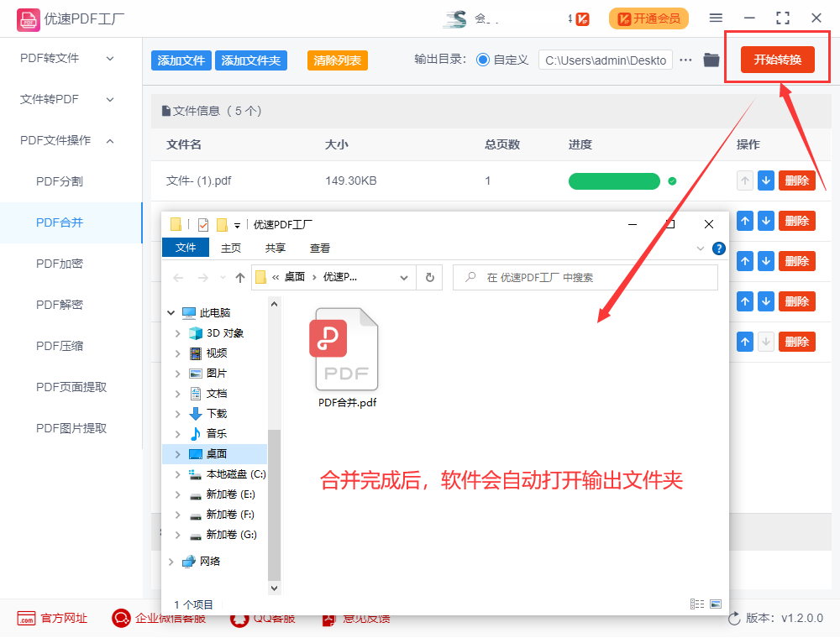Open 查看 tab in Explorer ribbon
The width and height of the screenshot is (840, 638).
320,248
